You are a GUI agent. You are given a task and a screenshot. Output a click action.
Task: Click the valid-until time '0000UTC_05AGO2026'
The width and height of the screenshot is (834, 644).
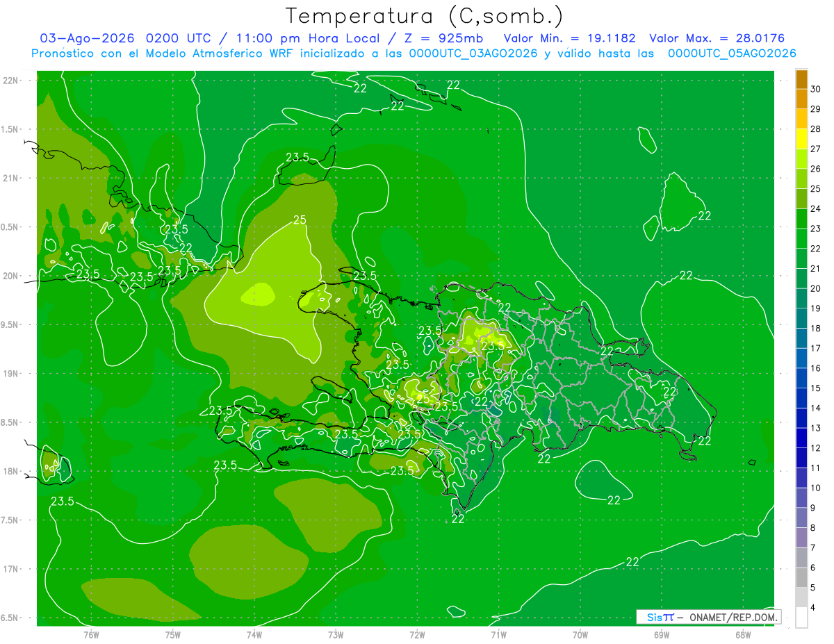(732, 53)
